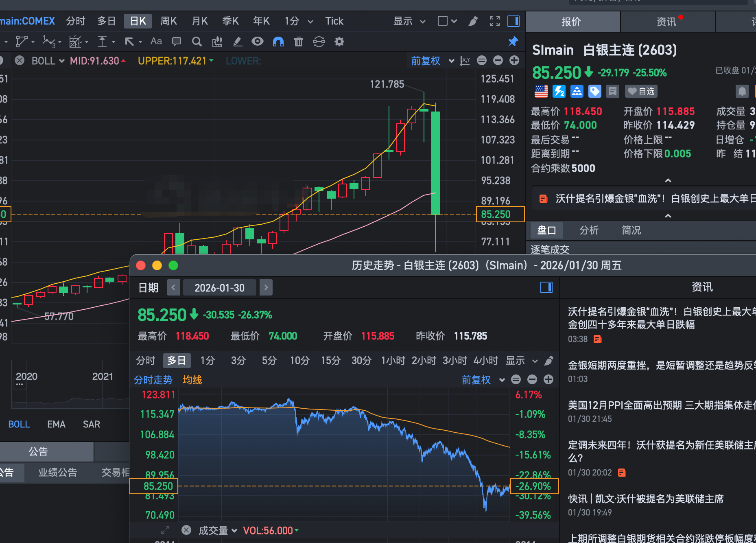Screen dimensions: 756x543
Task: Click the brush draw icon in top bar
Action: [x=473, y=21]
